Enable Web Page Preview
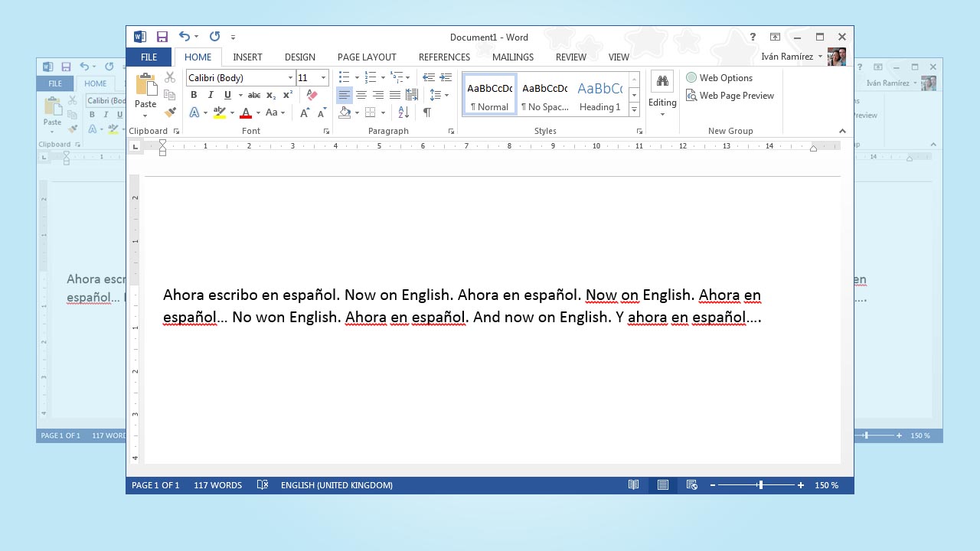This screenshot has height=551, width=980. [730, 95]
